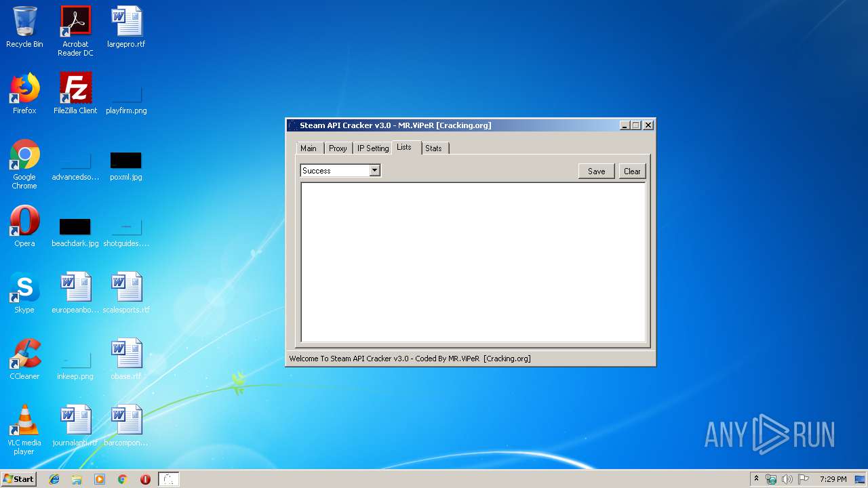Viewport: 868px width, 488px height.
Task: Close the Steam API Cracker window
Action: click(648, 125)
